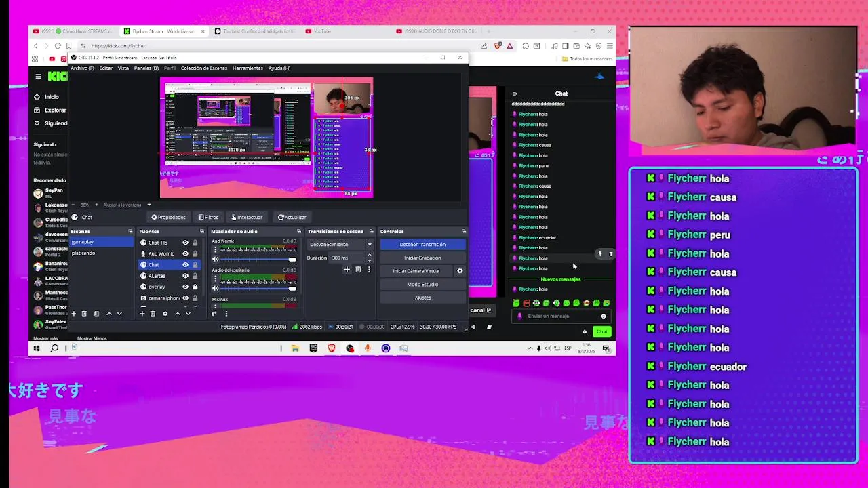
Task: Move selected scene down
Action: 119,314
